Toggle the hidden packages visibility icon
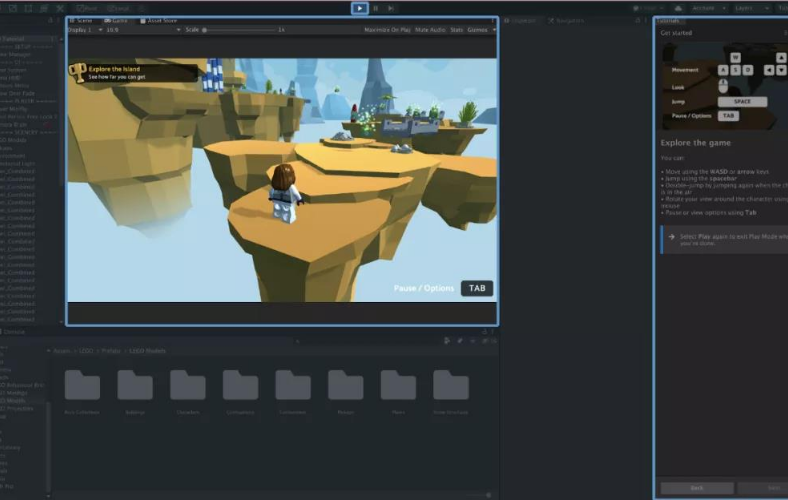The height and width of the screenshot is (500, 788). (488, 341)
